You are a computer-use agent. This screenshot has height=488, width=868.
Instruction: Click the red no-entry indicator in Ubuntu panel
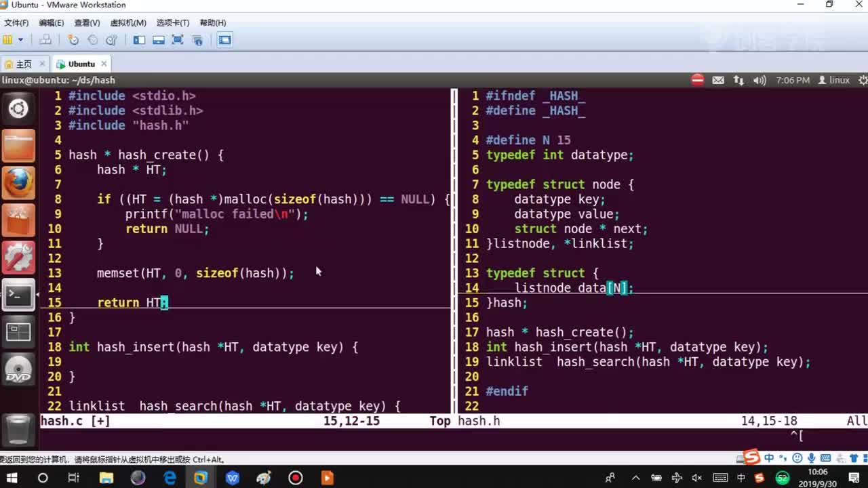coord(698,80)
